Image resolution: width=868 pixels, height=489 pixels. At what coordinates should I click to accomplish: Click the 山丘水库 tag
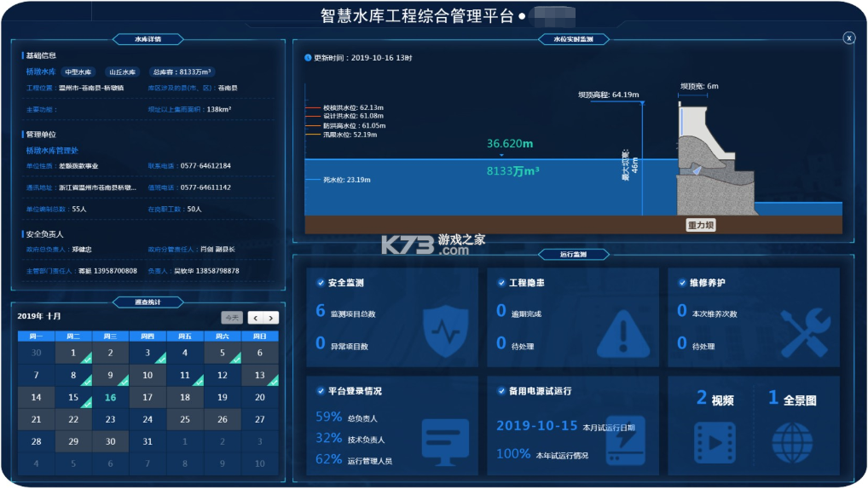click(x=122, y=72)
